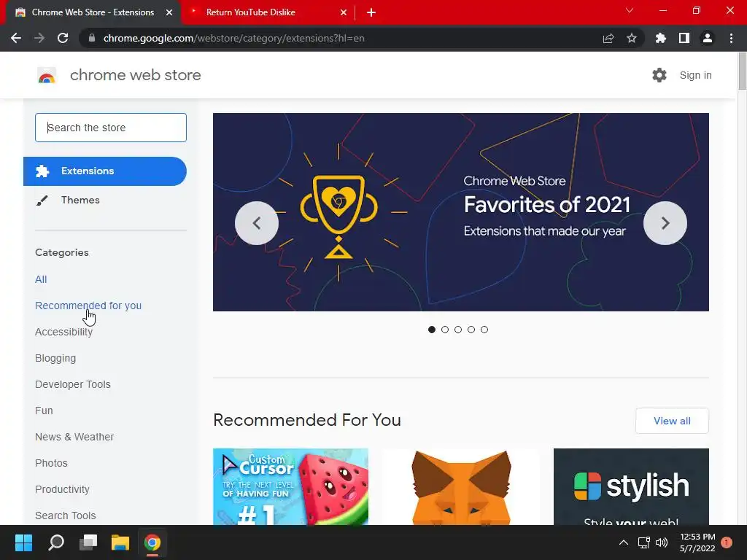Open Task View on the taskbar
Viewport: 747px width, 560px height.
(x=88, y=542)
